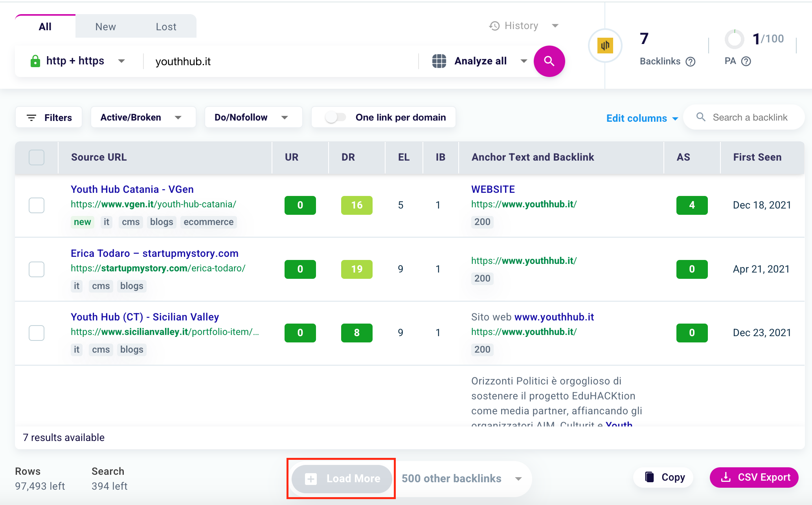Open the Do/Nofollow dropdown
This screenshot has height=505, width=812.
[x=253, y=117]
